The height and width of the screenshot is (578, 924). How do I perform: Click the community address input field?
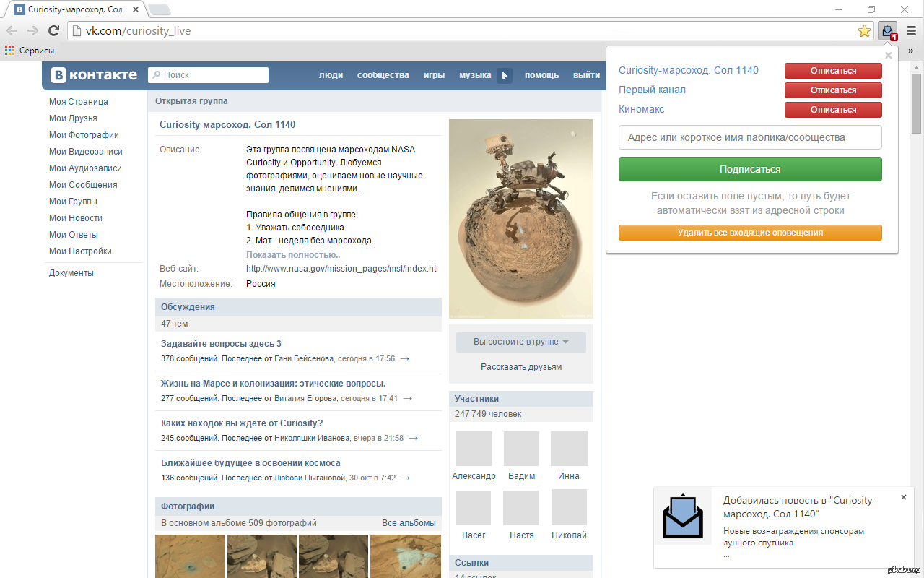point(750,137)
